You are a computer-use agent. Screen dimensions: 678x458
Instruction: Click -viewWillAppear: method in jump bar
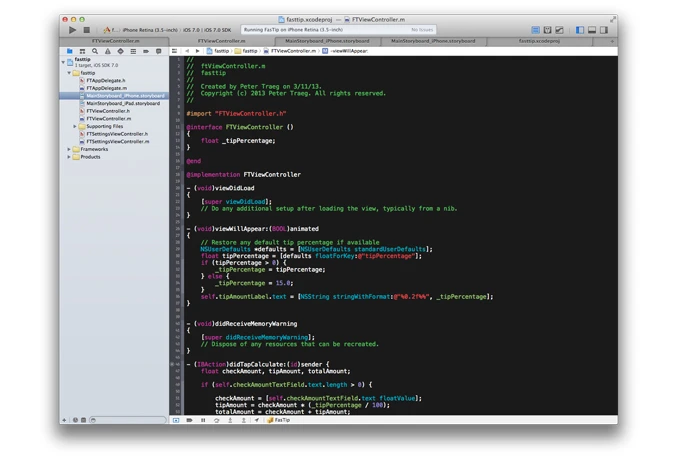click(345, 51)
